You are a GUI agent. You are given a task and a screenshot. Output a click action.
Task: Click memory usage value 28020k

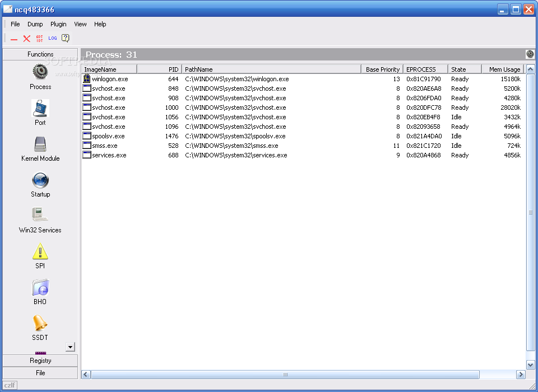click(510, 108)
